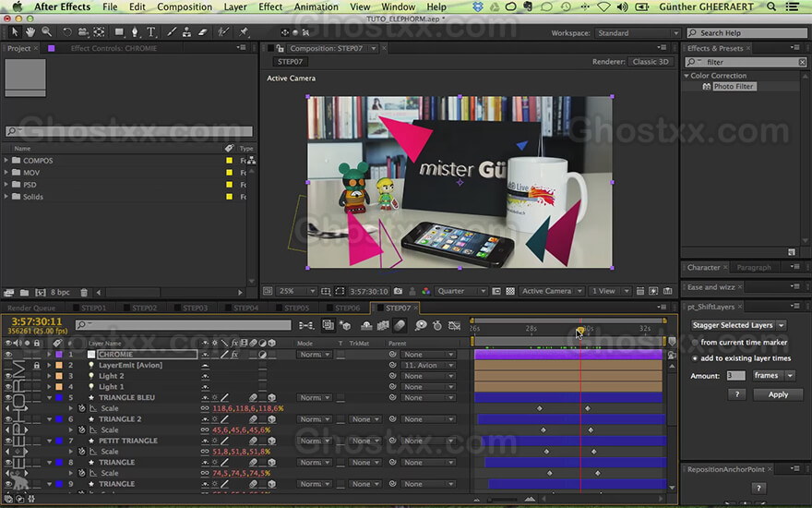
Task: Click the yellow label of MOV folder
Action: 229,173
